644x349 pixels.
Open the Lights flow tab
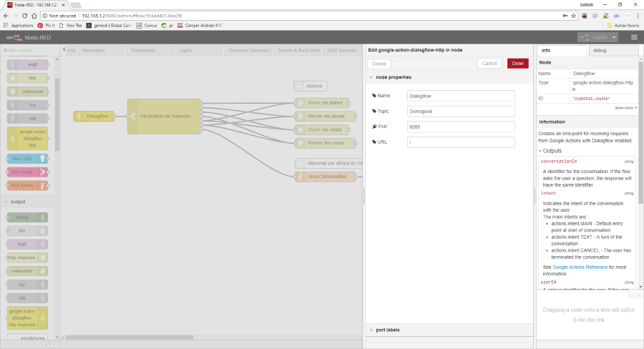click(199, 51)
